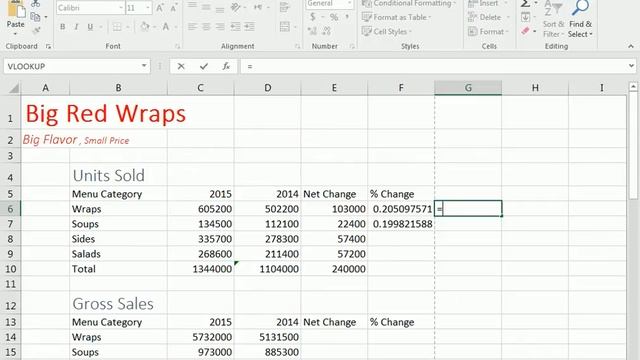640x360 pixels.
Task: Toggle Italic formatting
Action: tap(76, 27)
